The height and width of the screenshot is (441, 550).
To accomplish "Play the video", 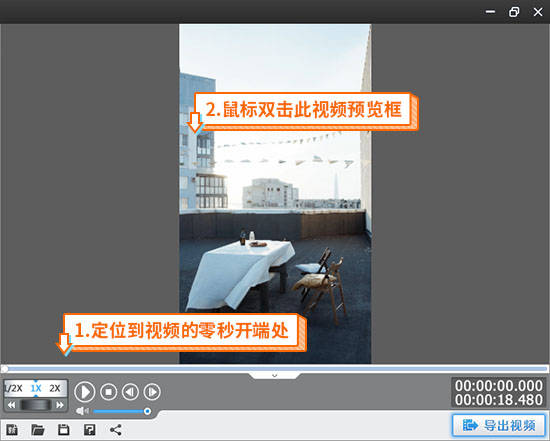I will click(85, 392).
